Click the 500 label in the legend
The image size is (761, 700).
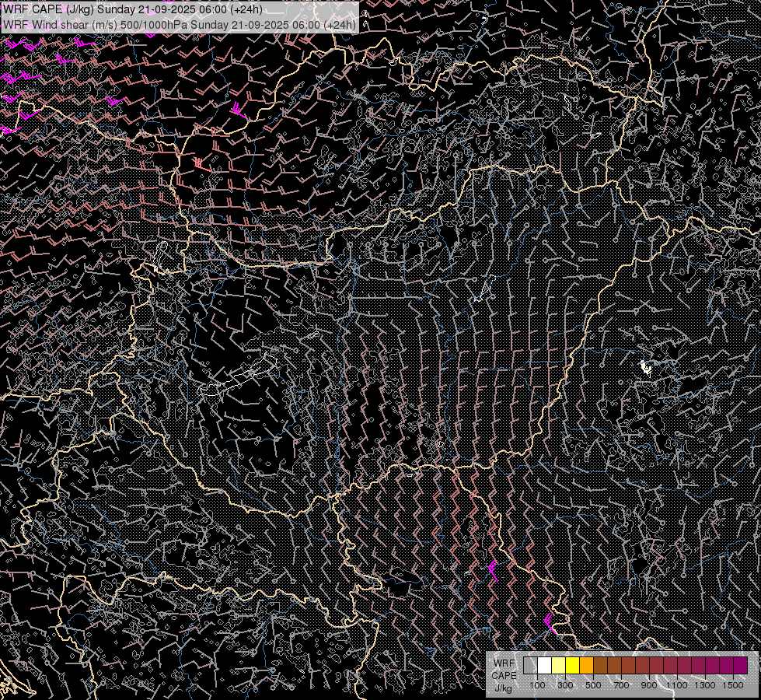pos(593,685)
